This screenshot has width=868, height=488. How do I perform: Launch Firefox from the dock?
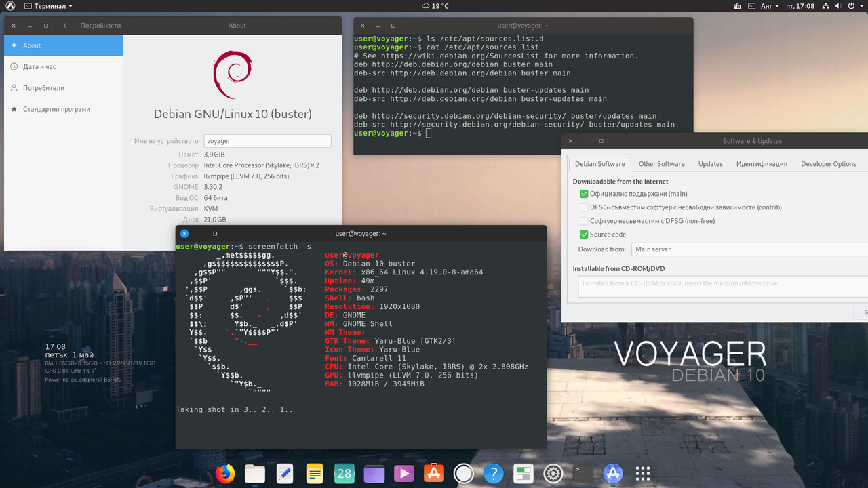(225, 473)
